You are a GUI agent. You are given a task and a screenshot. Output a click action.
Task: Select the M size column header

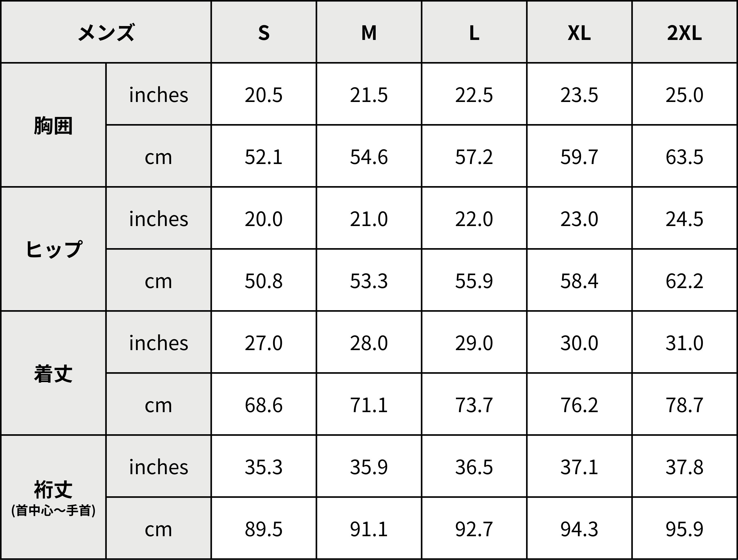[369, 32]
